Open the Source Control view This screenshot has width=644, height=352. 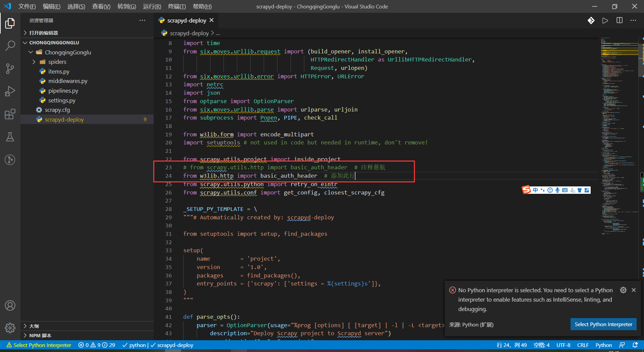tap(10, 69)
